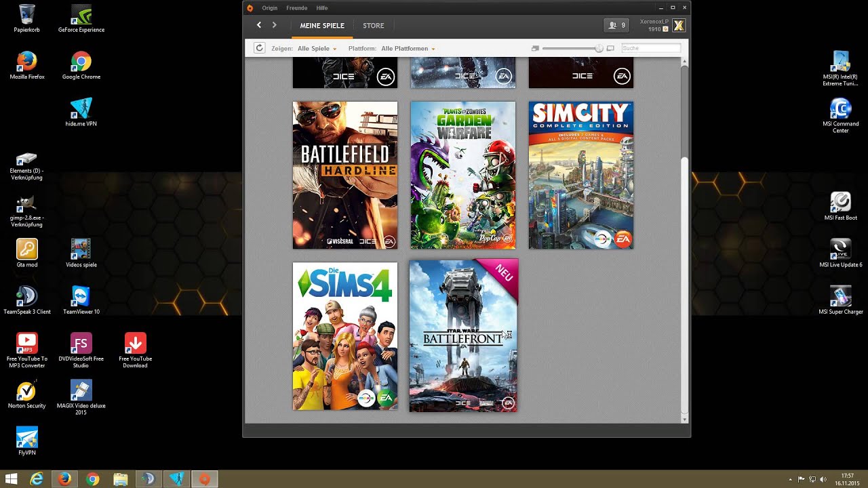The width and height of the screenshot is (868, 488).
Task: Open the Origin menu
Action: click(270, 8)
